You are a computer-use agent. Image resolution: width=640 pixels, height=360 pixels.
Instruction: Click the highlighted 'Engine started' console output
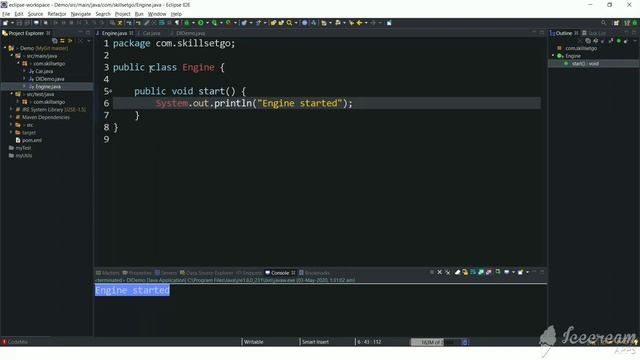tap(132, 290)
